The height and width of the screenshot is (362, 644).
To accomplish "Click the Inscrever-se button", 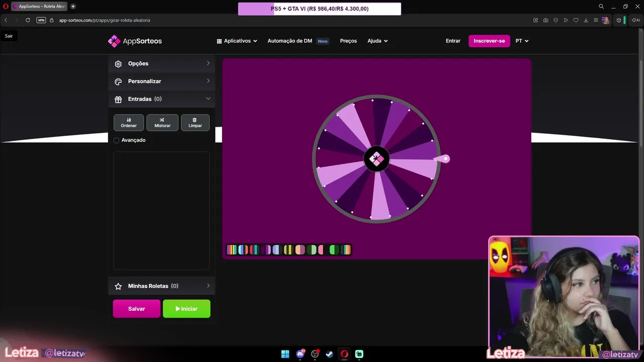I will [489, 41].
